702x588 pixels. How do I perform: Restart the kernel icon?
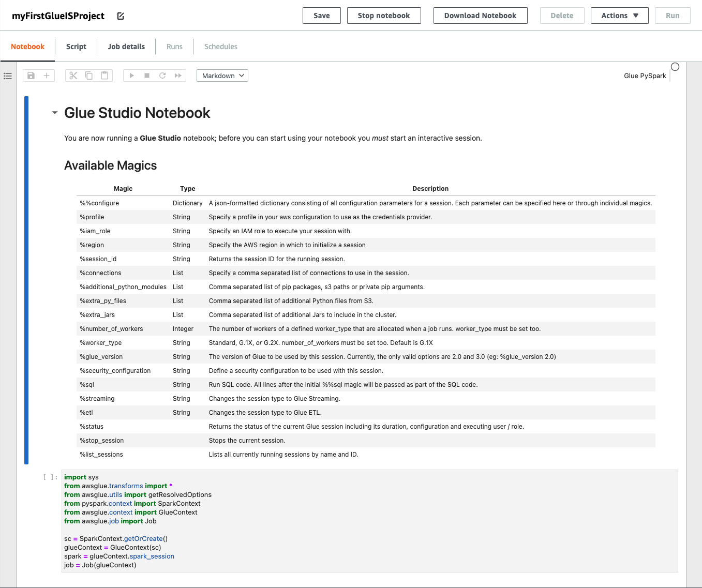[x=162, y=76]
